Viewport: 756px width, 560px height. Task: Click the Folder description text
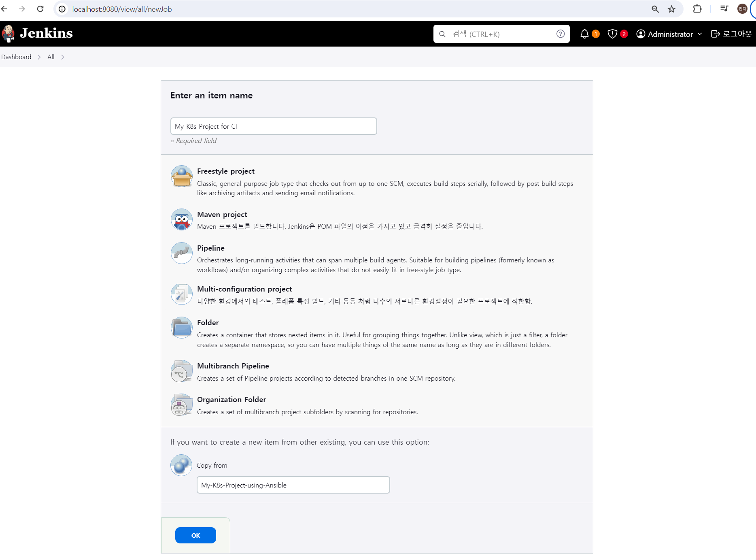pos(382,340)
